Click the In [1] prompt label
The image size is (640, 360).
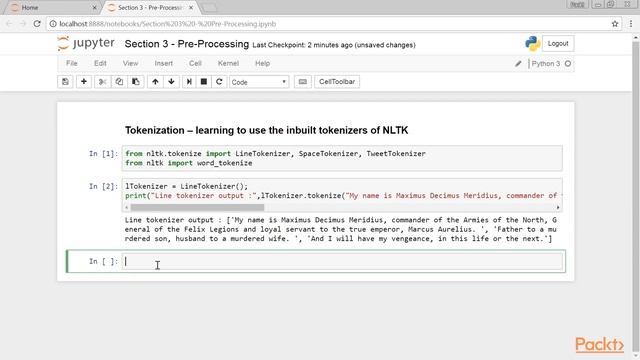coord(103,153)
